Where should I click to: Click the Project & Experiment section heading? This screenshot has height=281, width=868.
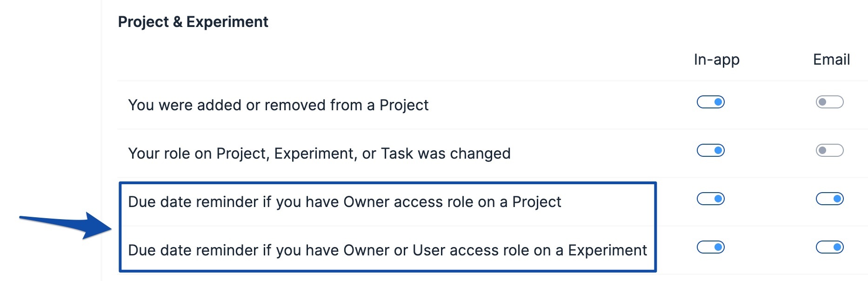point(193,22)
